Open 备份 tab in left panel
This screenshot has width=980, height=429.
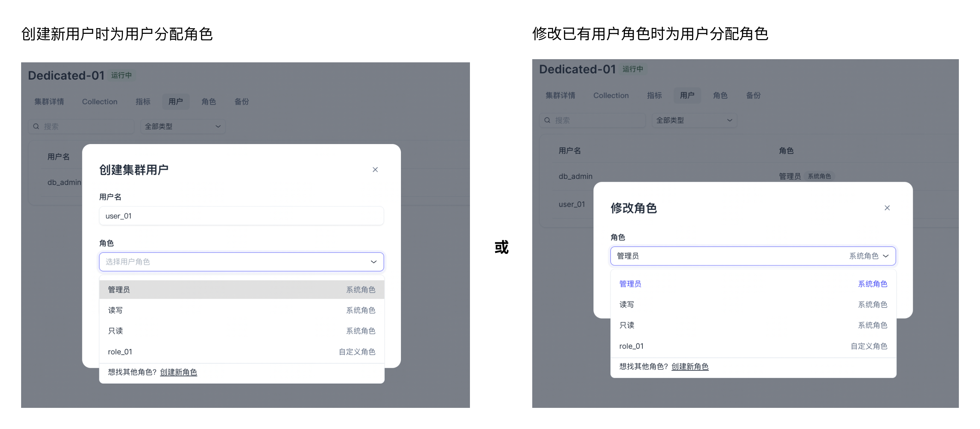(x=241, y=102)
